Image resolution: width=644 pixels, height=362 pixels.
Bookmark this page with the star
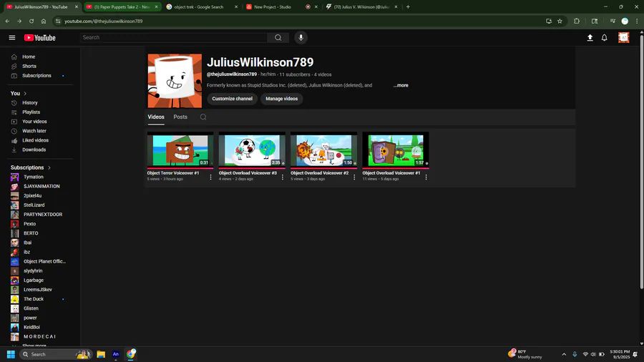tap(560, 21)
